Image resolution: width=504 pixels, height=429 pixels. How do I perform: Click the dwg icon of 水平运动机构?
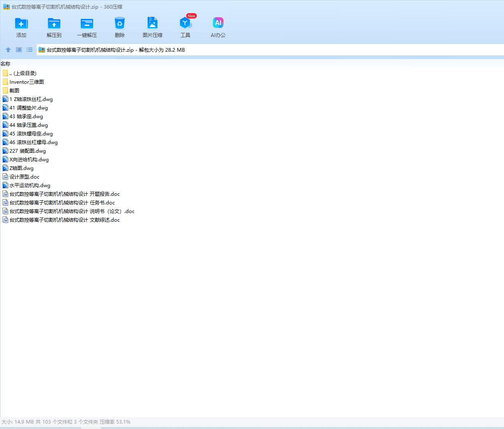click(5, 185)
